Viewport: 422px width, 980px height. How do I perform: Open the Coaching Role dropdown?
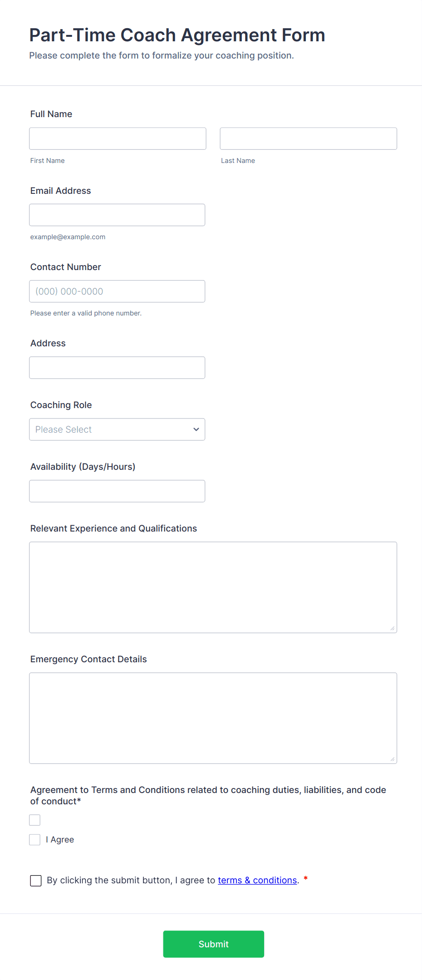117,429
